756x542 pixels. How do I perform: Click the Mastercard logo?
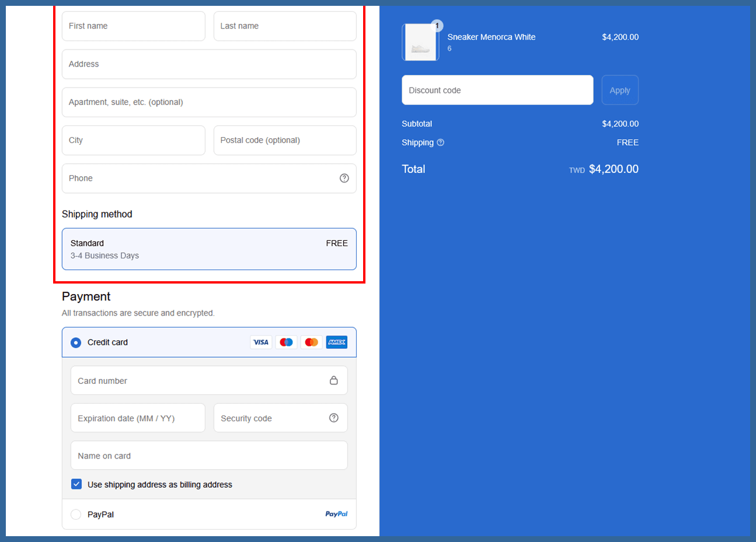pyautogui.click(x=312, y=342)
